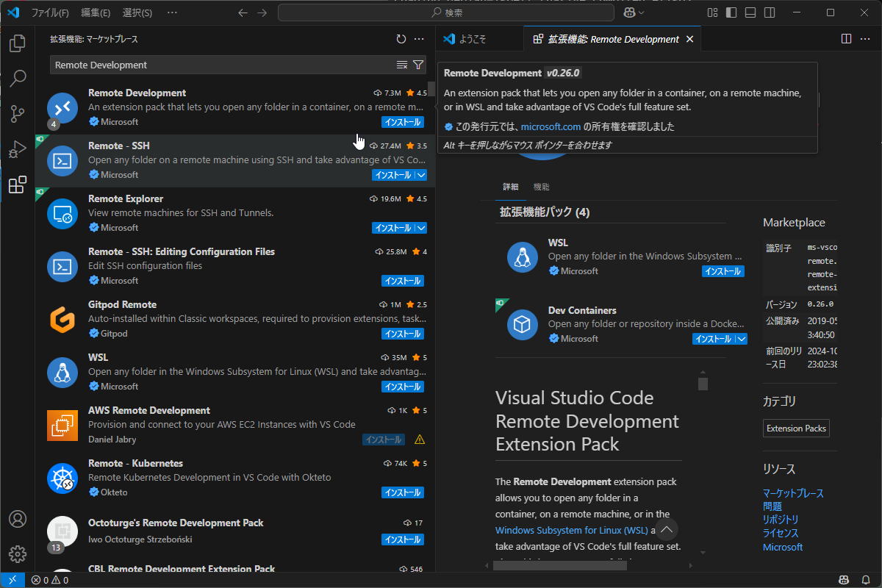Click the README vertical scrollbar thumb
This screenshot has width=882, height=588.
[x=703, y=384]
